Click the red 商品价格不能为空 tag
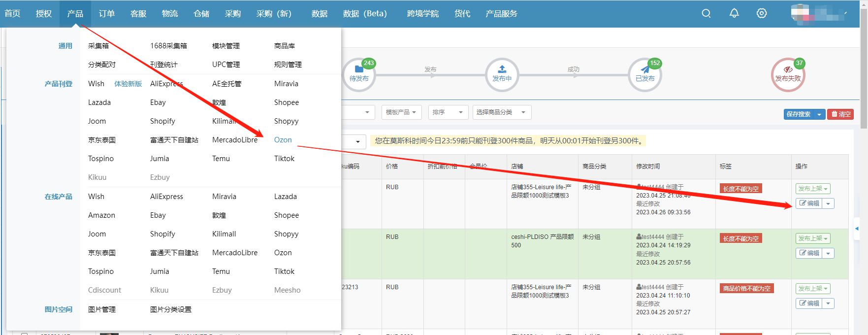 click(x=746, y=288)
